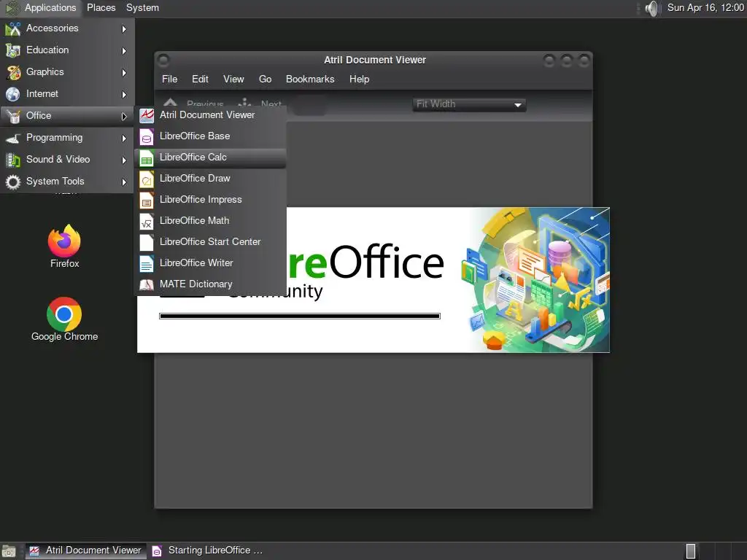Open the System menu in top panel
747x560 pixels.
click(x=142, y=7)
